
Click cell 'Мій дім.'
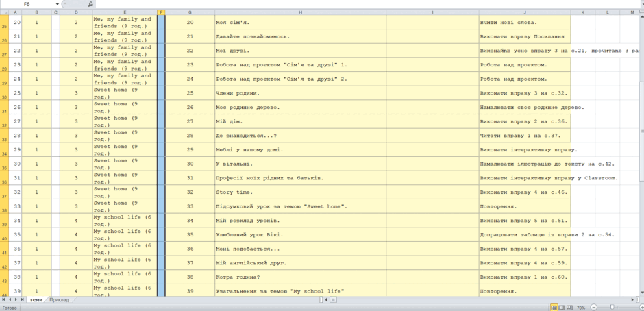pyautogui.click(x=300, y=122)
